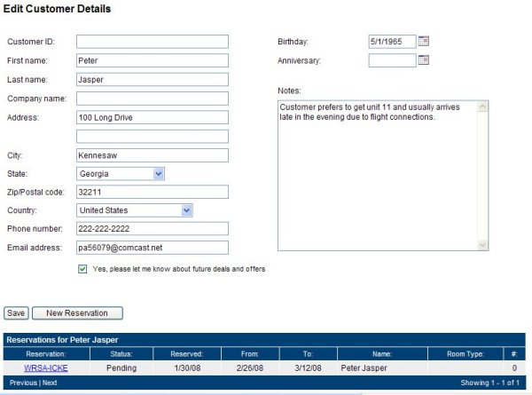This screenshot has height=395, width=532.
Task: Click the Name column header
Action: (x=382, y=354)
